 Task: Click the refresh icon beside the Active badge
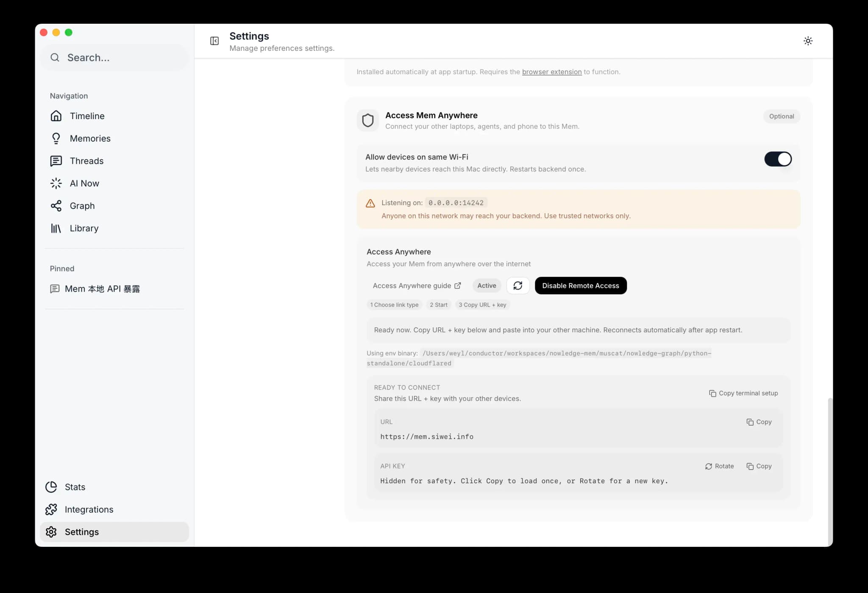[517, 285]
